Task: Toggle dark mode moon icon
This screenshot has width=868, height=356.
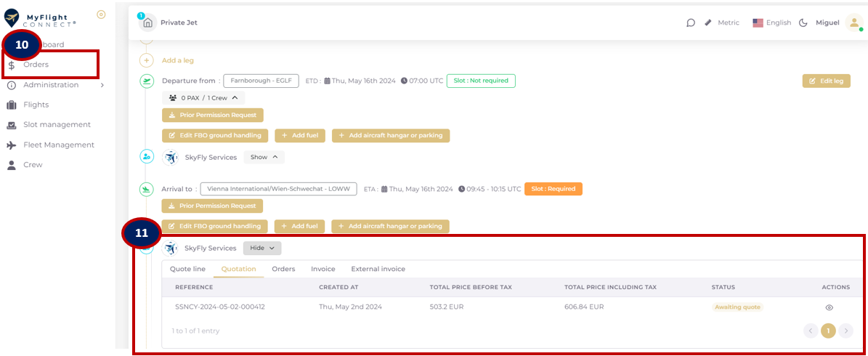Action: 803,23
